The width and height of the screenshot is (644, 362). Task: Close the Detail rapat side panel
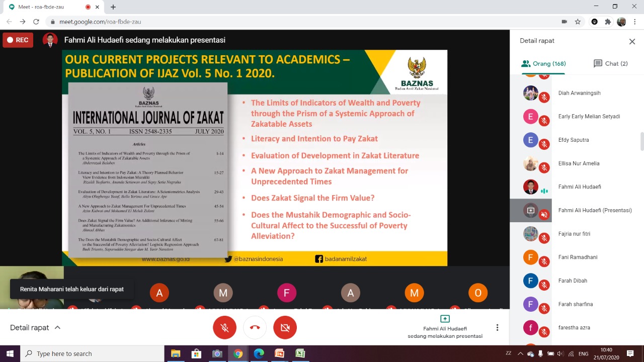[x=632, y=42]
